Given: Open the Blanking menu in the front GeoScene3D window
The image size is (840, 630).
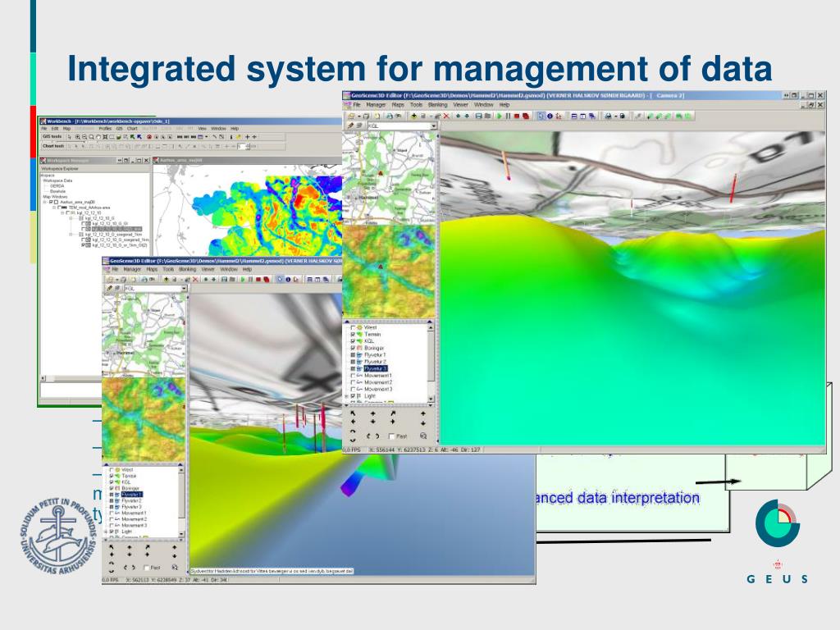Looking at the screenshot, I should click(x=437, y=105).
